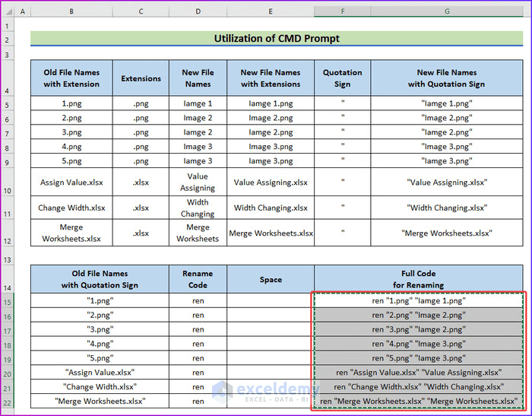Select 'ren "4.png" "Image 3.png"' cell
The height and width of the screenshot is (416, 532).
coord(418,344)
